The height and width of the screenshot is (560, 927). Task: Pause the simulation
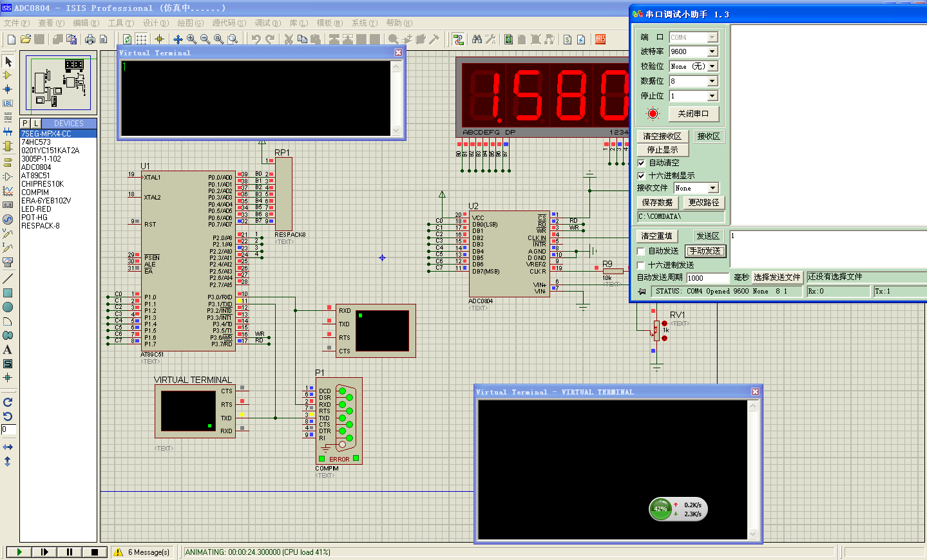click(70, 552)
